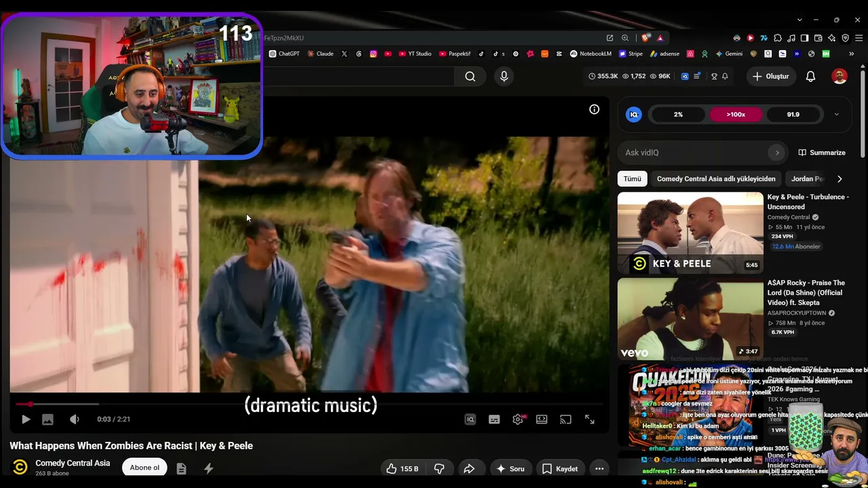This screenshot has height=488, width=868.
Task: Enter fullscreen video mode
Action: click(589, 420)
